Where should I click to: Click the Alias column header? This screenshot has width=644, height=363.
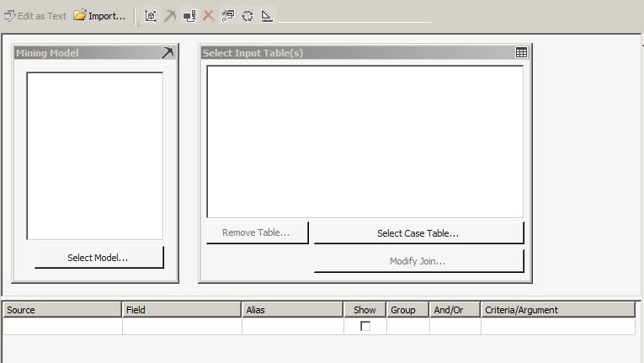point(292,310)
